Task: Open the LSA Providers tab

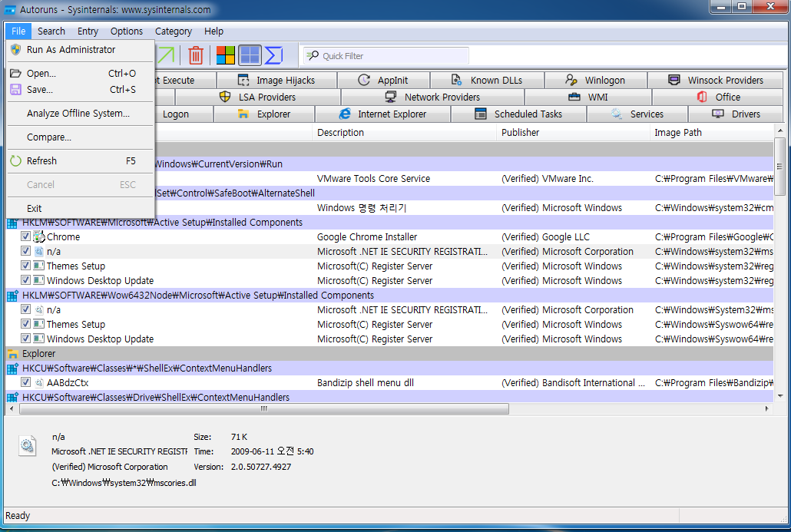Action: pyautogui.click(x=258, y=97)
